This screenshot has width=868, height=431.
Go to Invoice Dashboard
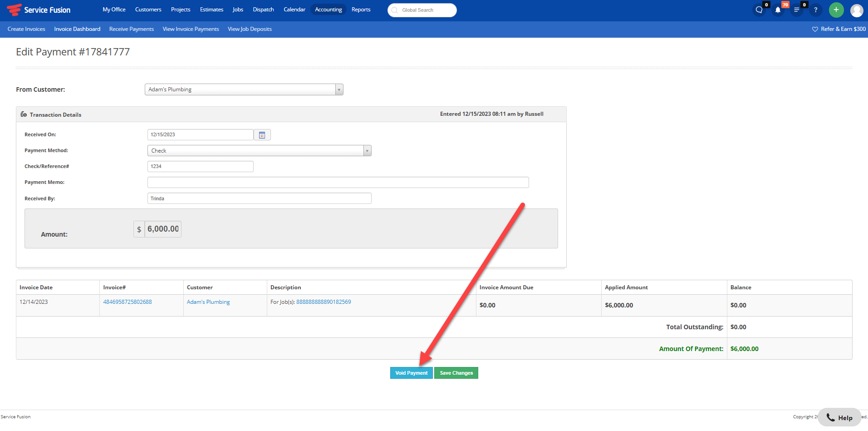tap(77, 29)
